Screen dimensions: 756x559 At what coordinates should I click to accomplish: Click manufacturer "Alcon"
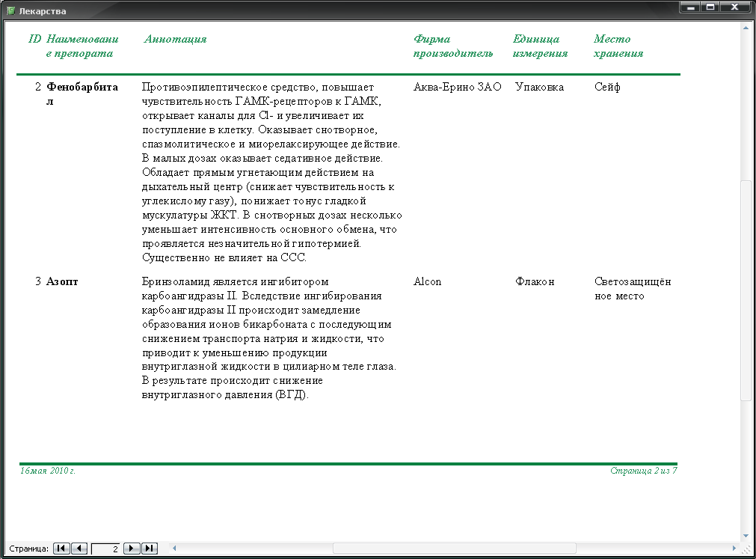pos(427,281)
